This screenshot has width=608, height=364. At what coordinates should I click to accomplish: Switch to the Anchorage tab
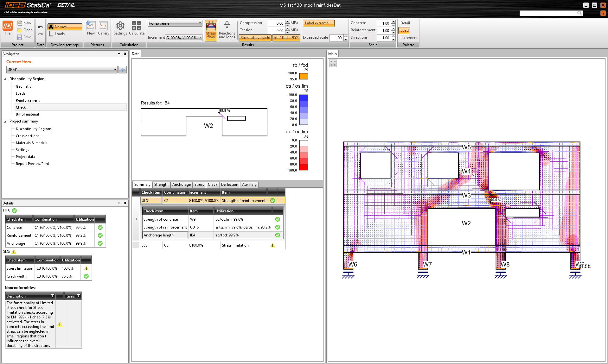tap(181, 185)
